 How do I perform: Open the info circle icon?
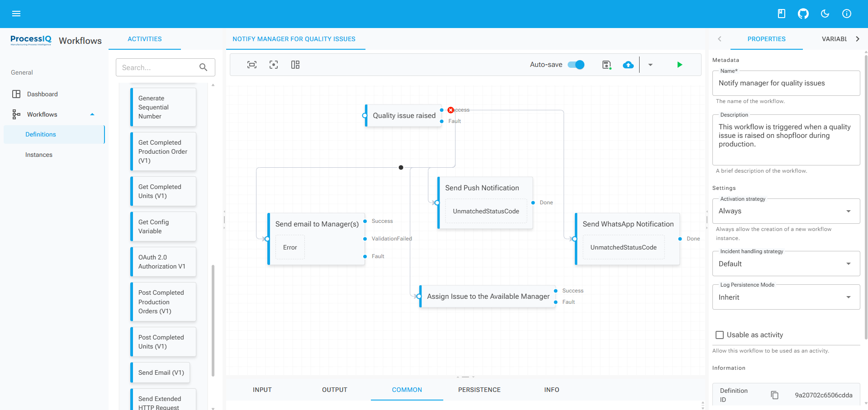point(846,14)
